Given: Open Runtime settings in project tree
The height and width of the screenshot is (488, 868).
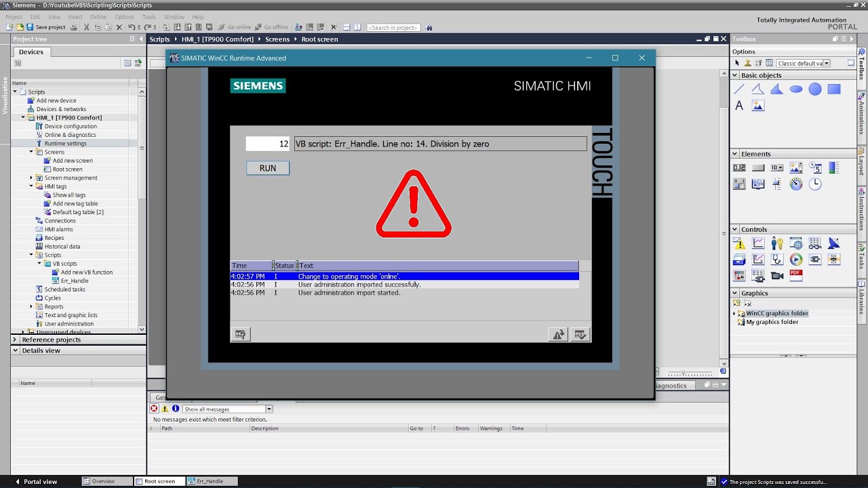Looking at the screenshot, I should 65,144.
